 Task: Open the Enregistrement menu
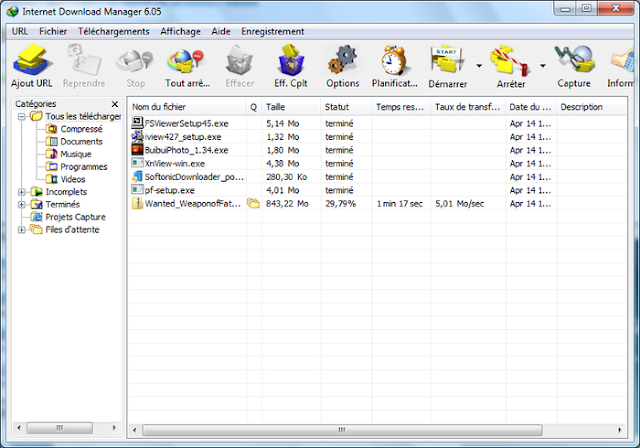[x=273, y=31]
